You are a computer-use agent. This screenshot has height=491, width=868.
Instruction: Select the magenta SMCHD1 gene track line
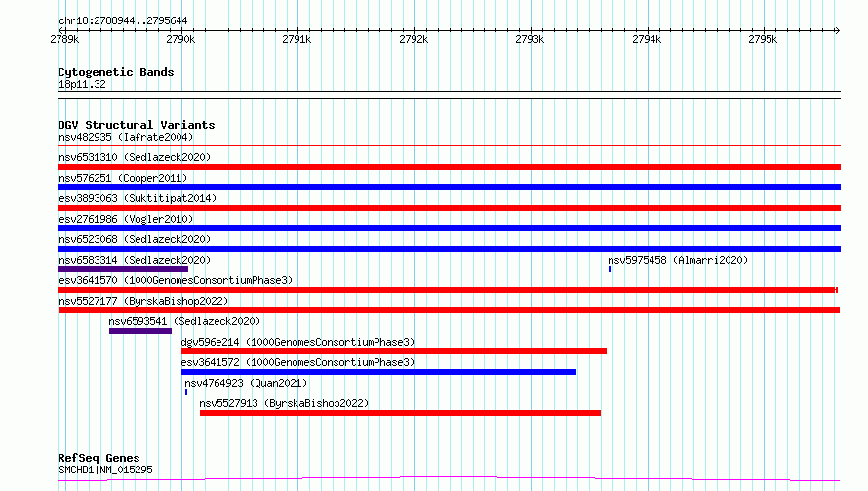click(449, 478)
